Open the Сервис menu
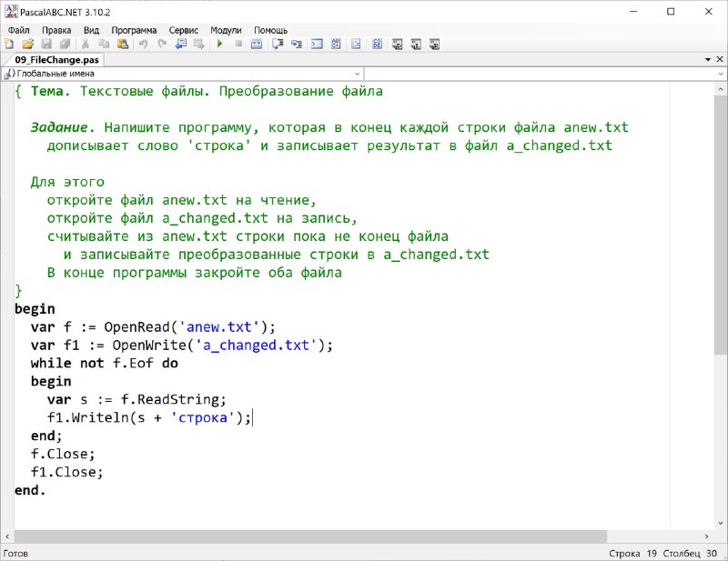The height and width of the screenshot is (561, 728). (184, 30)
